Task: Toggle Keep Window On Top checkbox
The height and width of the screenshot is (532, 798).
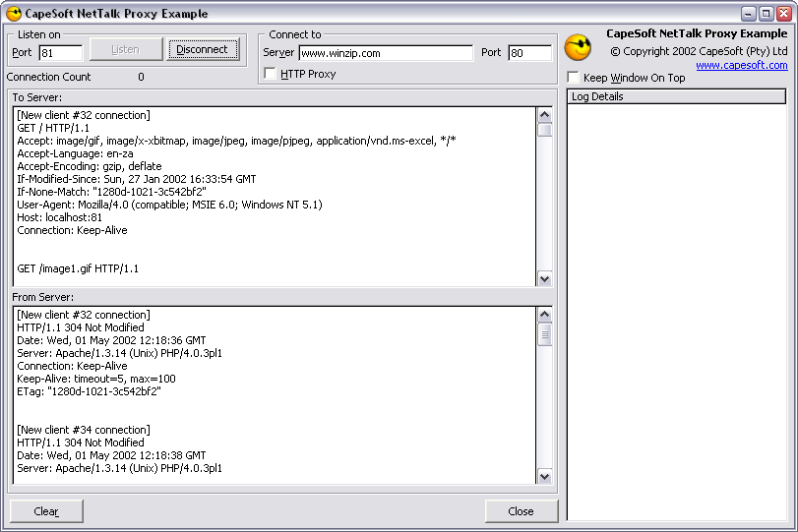Action: coord(573,78)
